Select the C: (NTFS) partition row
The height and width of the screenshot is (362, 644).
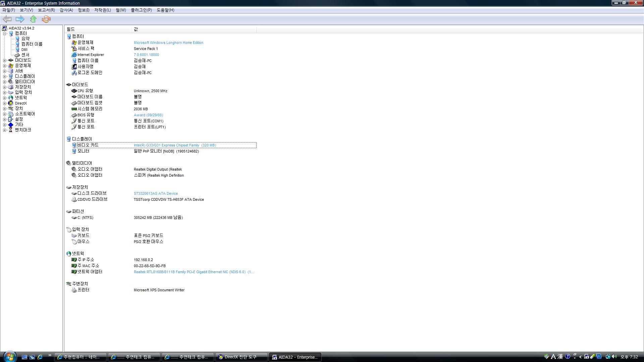coord(161,218)
